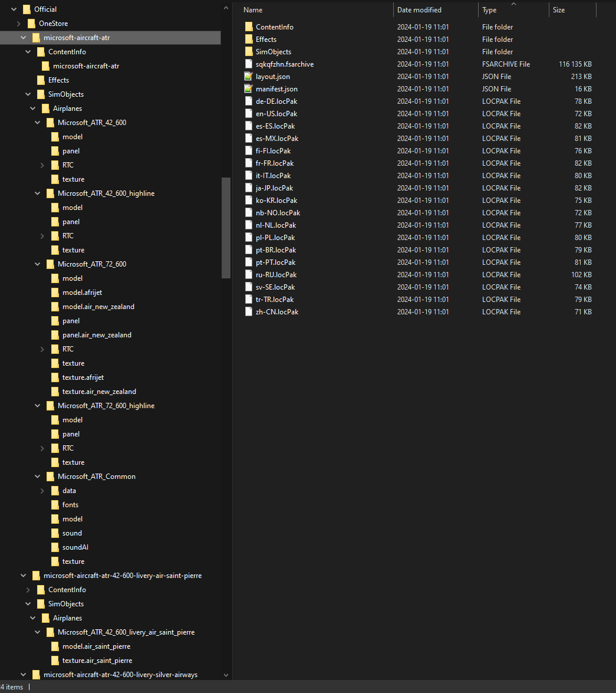Collapse the Microsoft_ATR_72_600_highline node
616x693 pixels.
coord(38,406)
